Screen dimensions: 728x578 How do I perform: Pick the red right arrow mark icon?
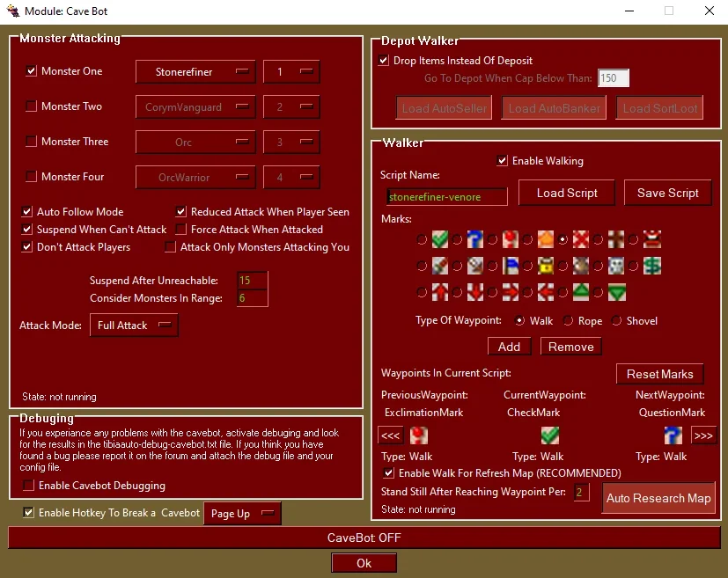tap(511, 292)
